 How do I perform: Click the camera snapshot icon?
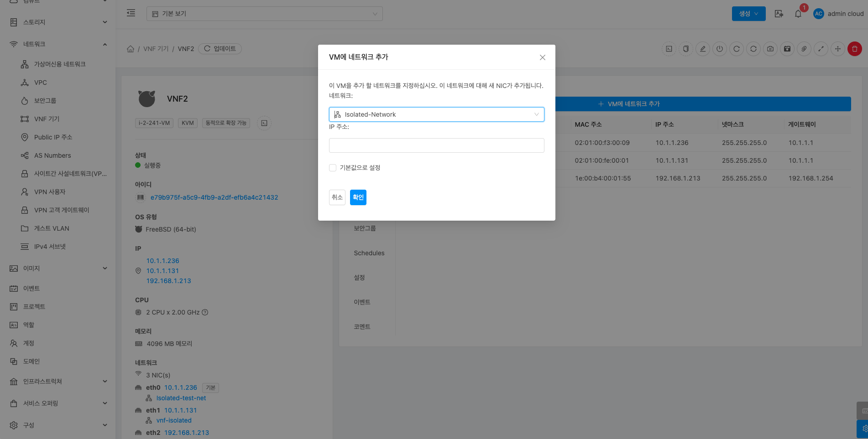point(770,49)
